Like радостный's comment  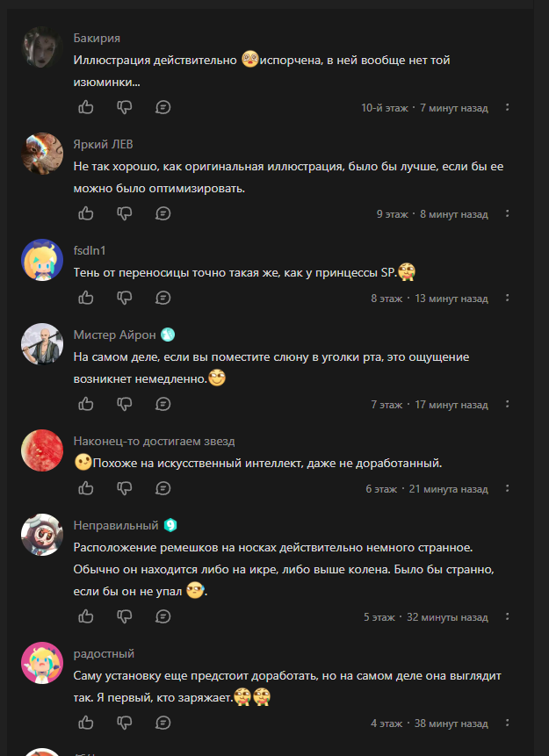(x=86, y=723)
